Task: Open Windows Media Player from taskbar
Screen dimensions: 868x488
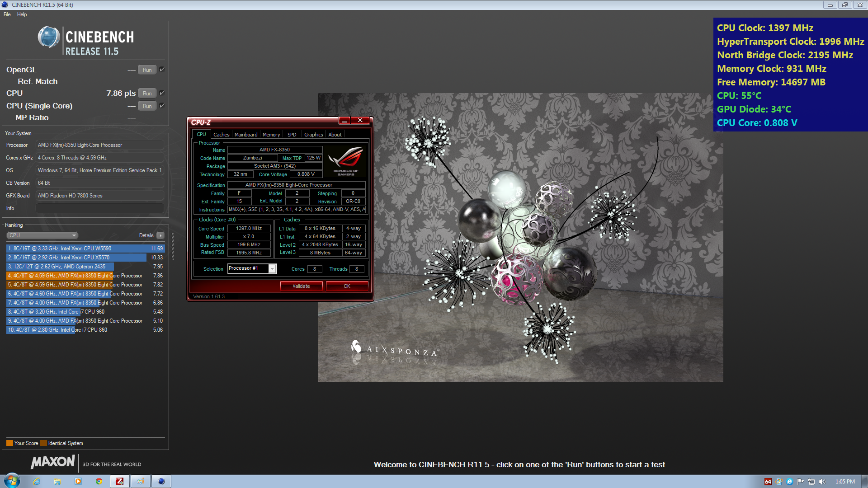Action: [x=78, y=481]
